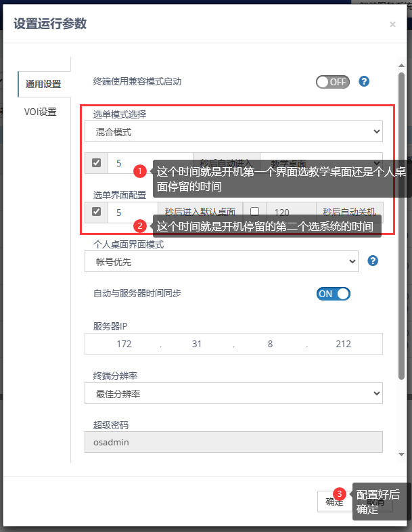Expand the 个人桌面界面模式 dropdown
The width and height of the screenshot is (412, 532).
[x=222, y=261]
